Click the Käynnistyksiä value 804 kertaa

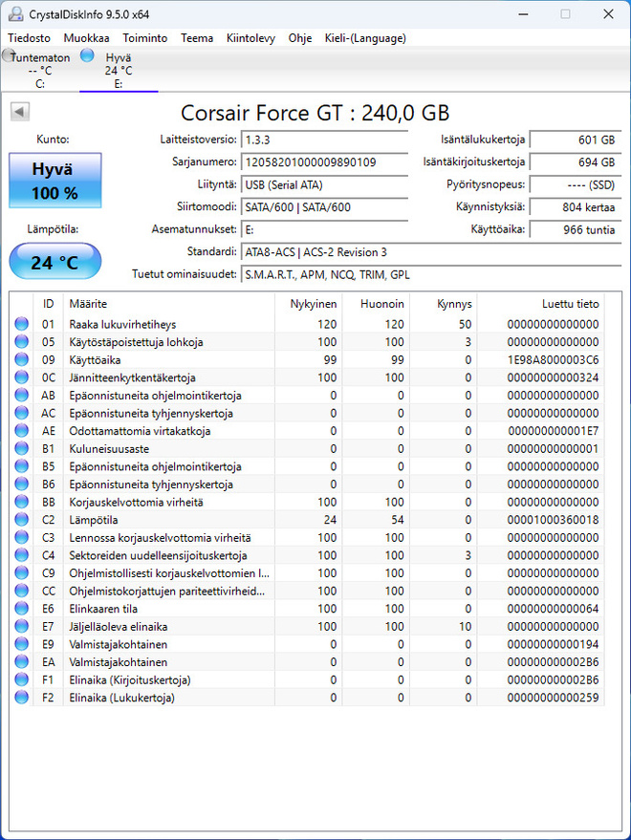click(576, 207)
